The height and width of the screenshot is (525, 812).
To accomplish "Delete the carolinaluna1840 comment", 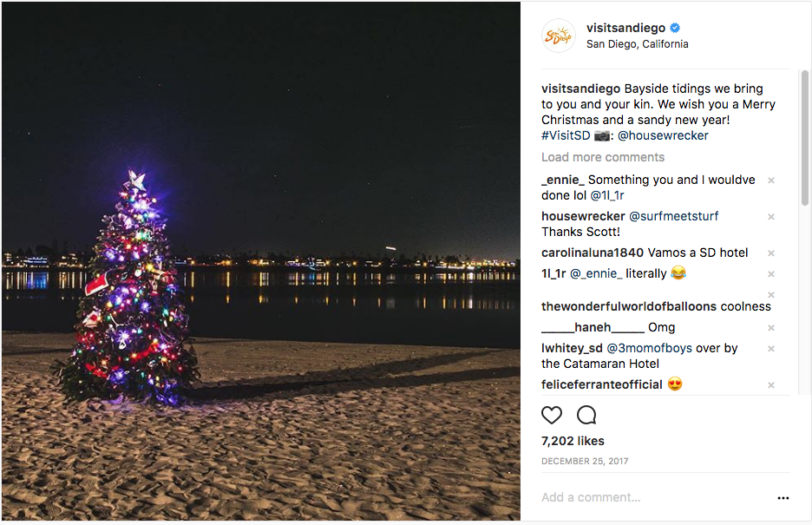I will 771,253.
